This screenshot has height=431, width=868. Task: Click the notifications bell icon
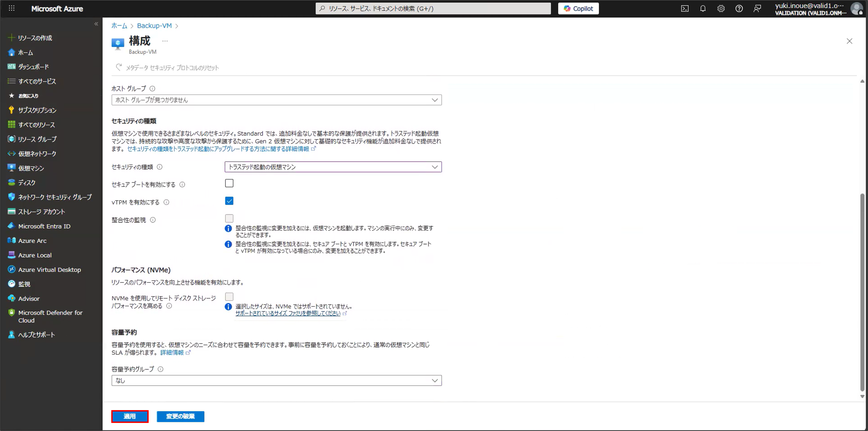(703, 9)
